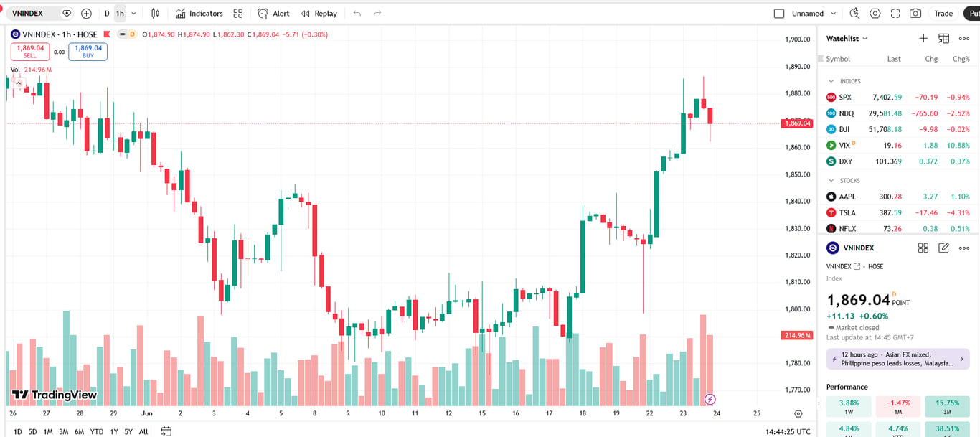
Task: Add symbol to the watchlist
Action: pyautogui.click(x=923, y=39)
